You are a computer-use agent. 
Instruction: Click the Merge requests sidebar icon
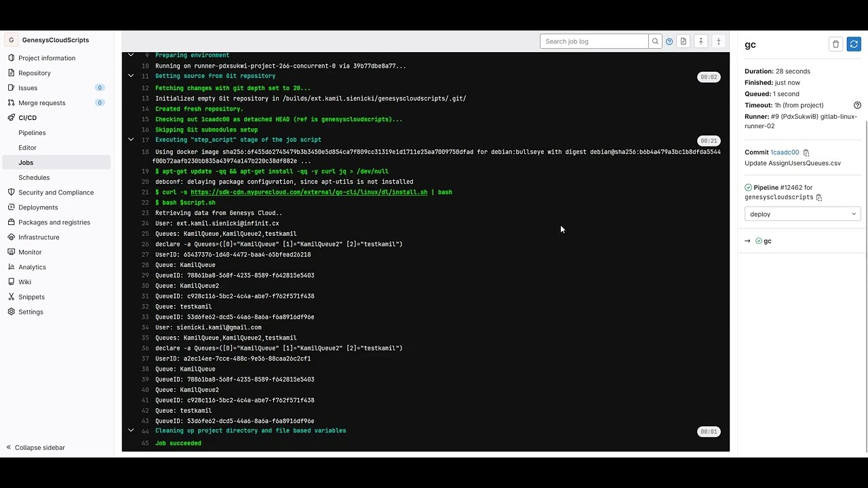point(12,103)
